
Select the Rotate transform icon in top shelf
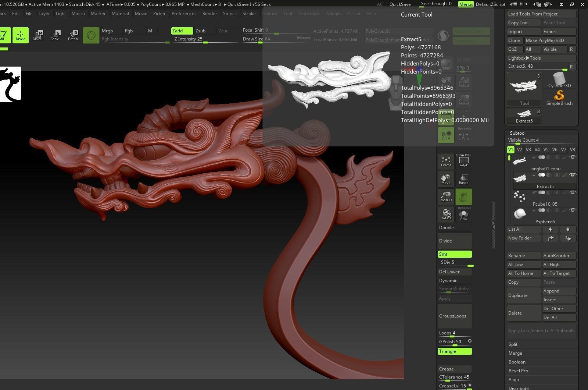pos(73,35)
